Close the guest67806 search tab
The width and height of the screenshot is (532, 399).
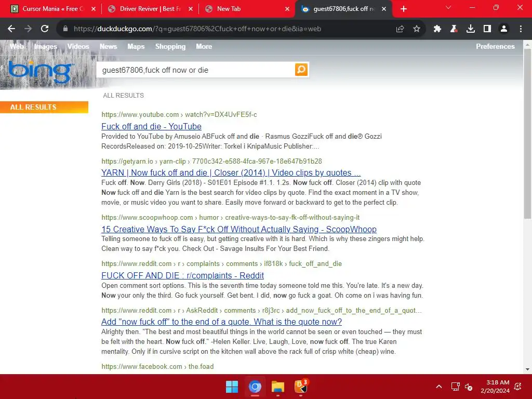(384, 9)
